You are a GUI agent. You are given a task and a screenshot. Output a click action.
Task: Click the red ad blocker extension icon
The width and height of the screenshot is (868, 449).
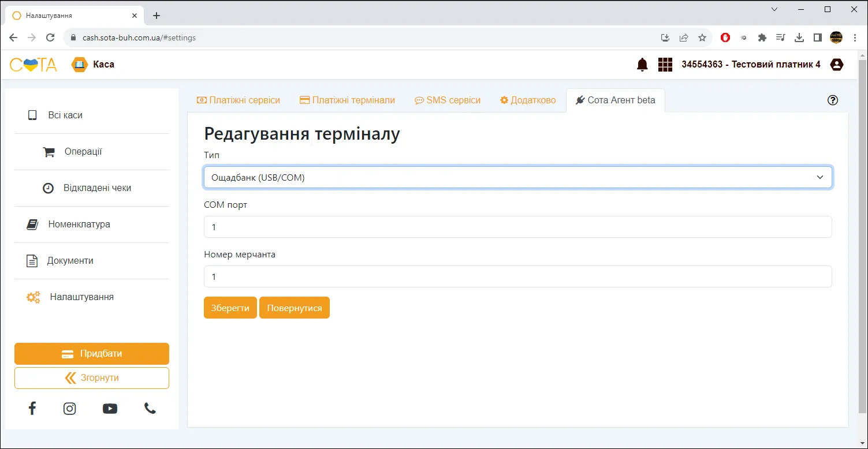(x=725, y=38)
